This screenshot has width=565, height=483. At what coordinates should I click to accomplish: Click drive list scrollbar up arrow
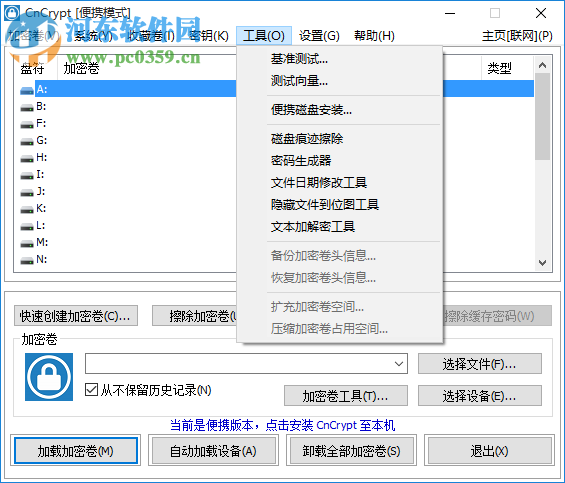click(542, 65)
